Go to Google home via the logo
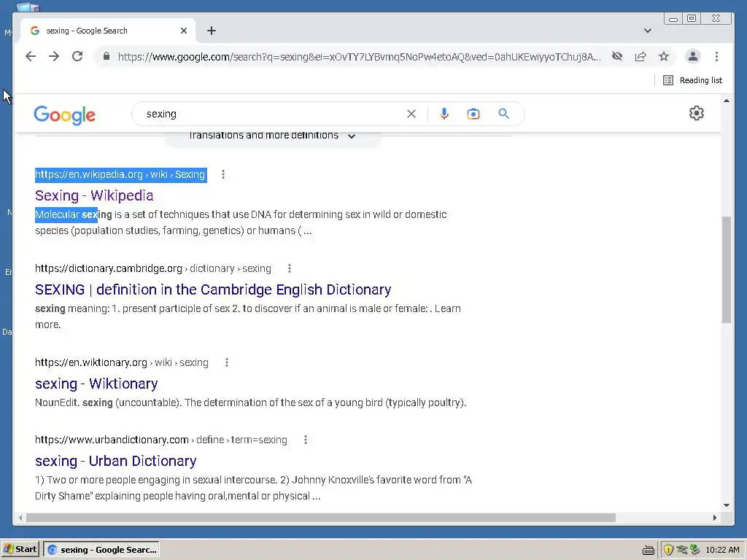This screenshot has height=560, width=747. click(64, 114)
